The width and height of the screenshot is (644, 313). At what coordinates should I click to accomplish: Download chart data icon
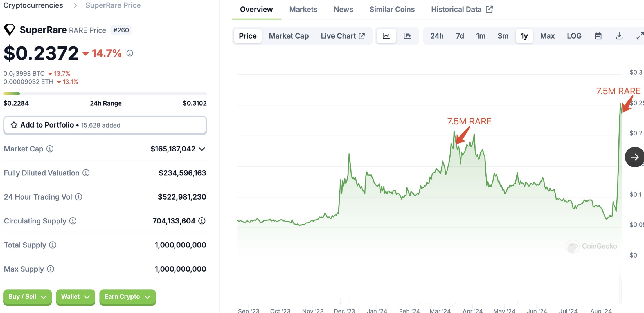(x=619, y=36)
